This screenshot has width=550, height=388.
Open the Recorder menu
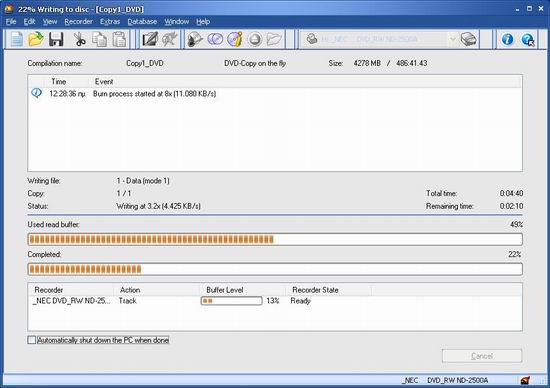click(79, 22)
